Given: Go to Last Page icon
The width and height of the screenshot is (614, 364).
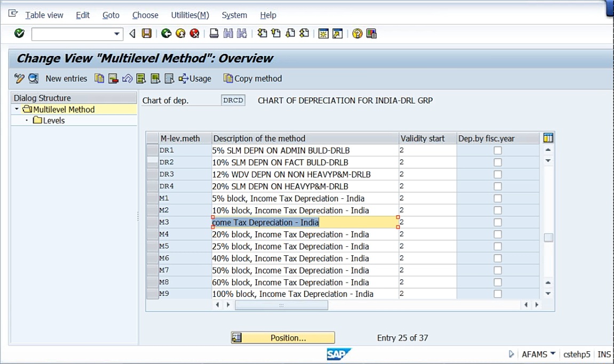Looking at the screenshot, I should pyautogui.click(x=304, y=34).
